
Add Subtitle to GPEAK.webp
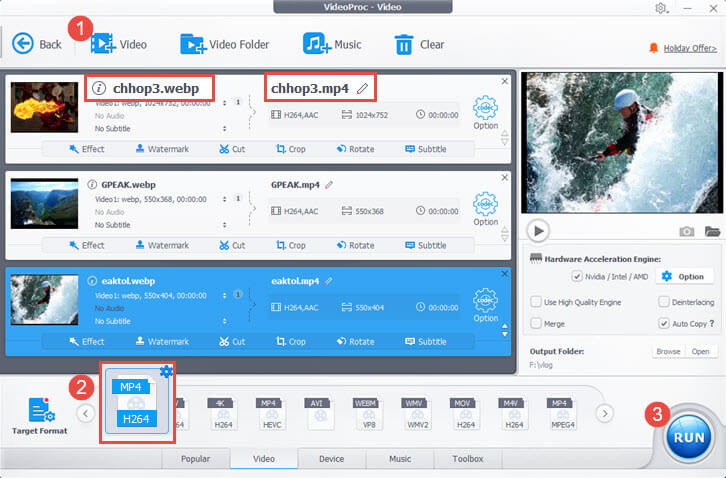click(426, 245)
